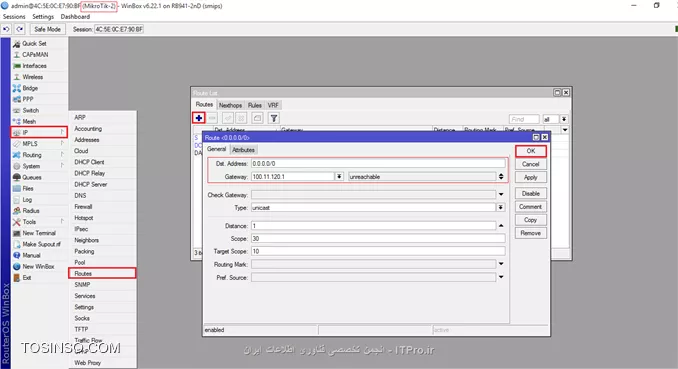Click OK in Route dialog
This screenshot has width=678, height=369.
tap(531, 151)
